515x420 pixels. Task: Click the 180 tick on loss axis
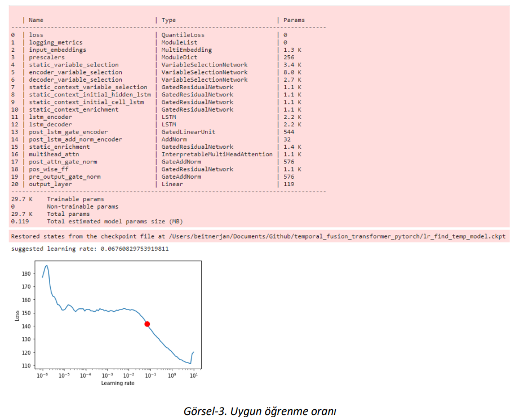point(26,273)
